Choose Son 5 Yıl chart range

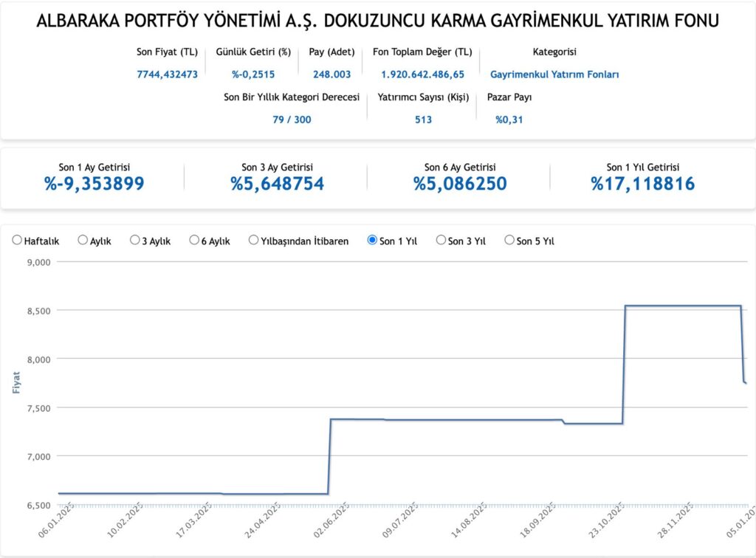point(509,241)
